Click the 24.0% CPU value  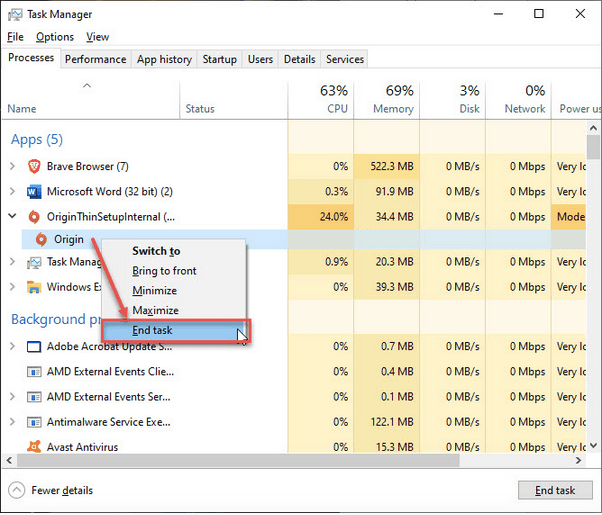coord(334,217)
